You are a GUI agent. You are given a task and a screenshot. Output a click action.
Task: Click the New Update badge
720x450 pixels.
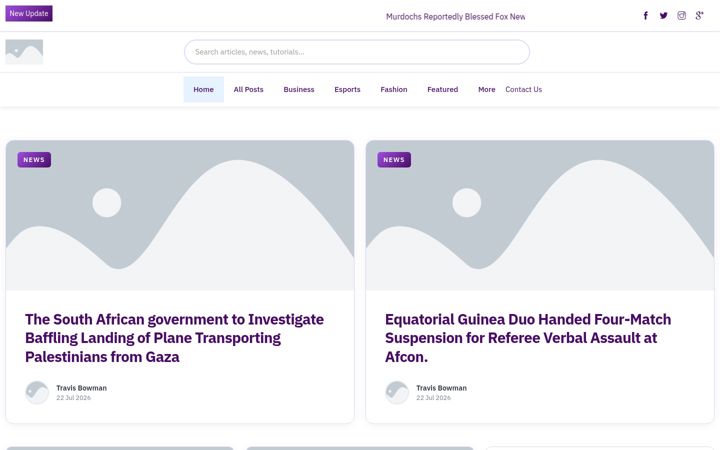(29, 13)
